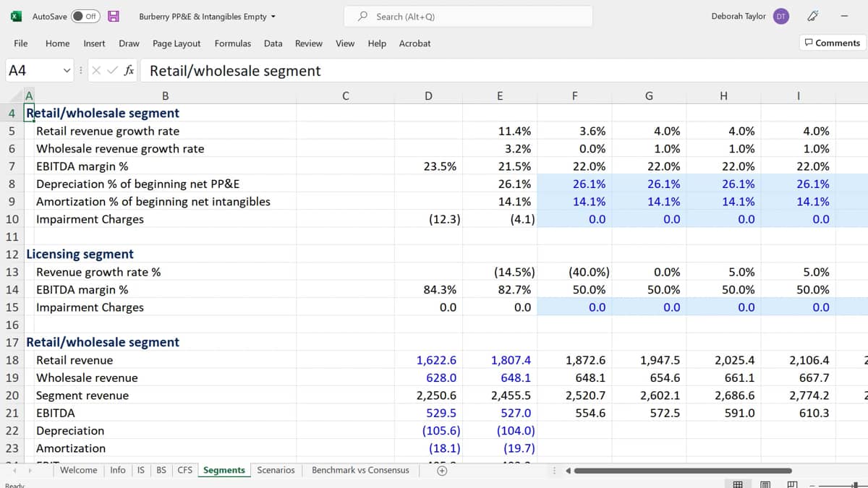The width and height of the screenshot is (868, 488).
Task: Open the Acrobat ribbon tab
Action: [414, 43]
